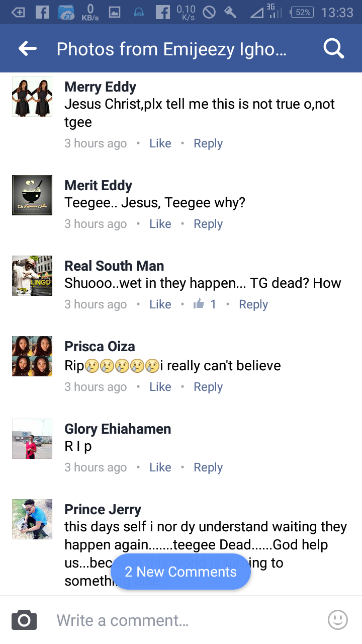Reply to Real South Man's comment
Image resolution: width=362 pixels, height=644 pixels.
(253, 304)
